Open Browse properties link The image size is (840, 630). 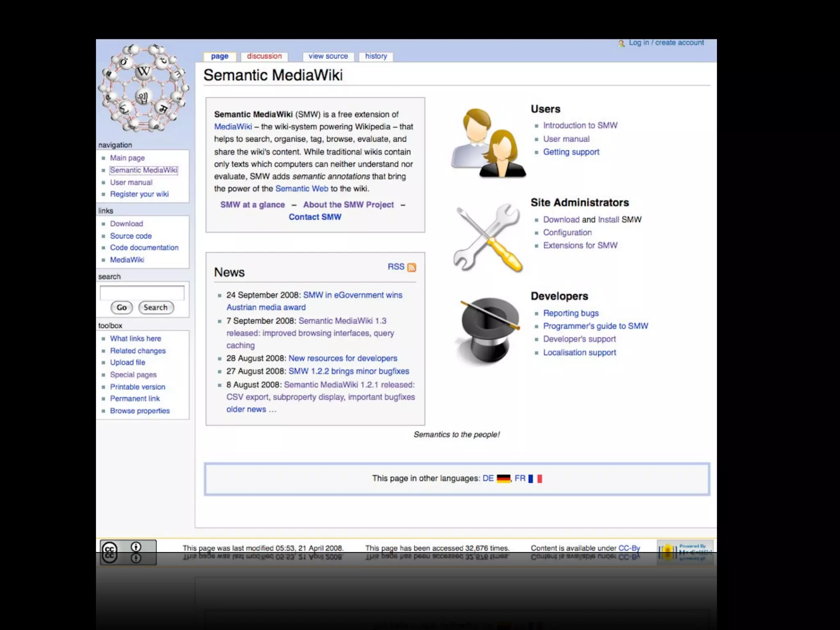click(140, 411)
